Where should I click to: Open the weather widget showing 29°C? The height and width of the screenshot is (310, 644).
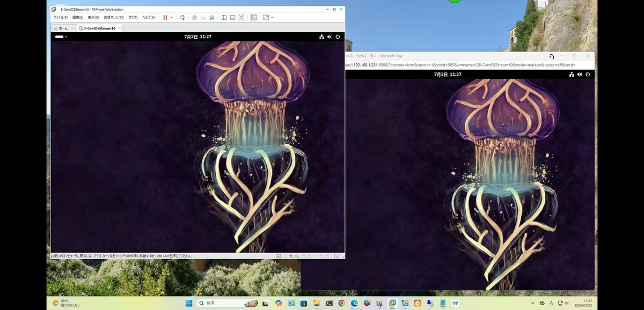(66, 303)
